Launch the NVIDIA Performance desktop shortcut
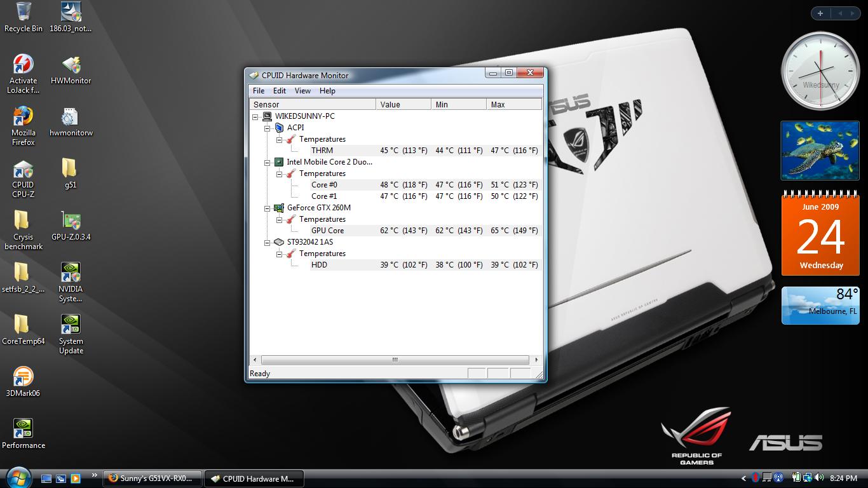The image size is (868, 488). click(x=24, y=434)
